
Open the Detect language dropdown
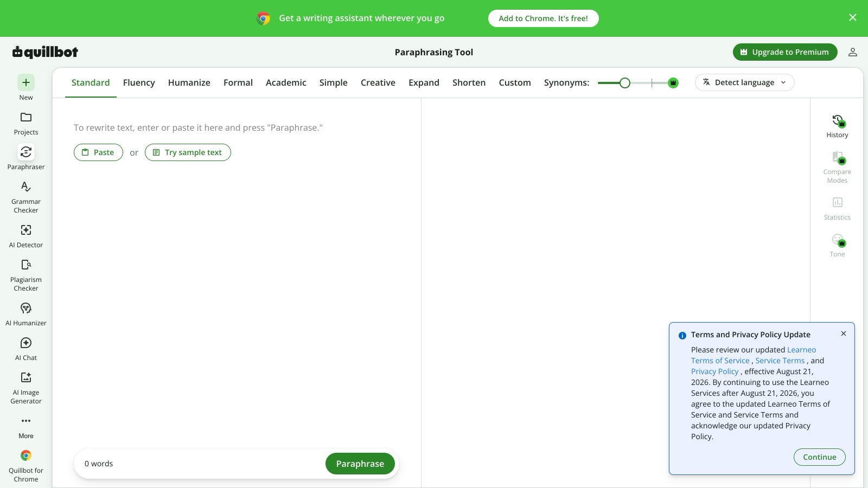coord(744,82)
